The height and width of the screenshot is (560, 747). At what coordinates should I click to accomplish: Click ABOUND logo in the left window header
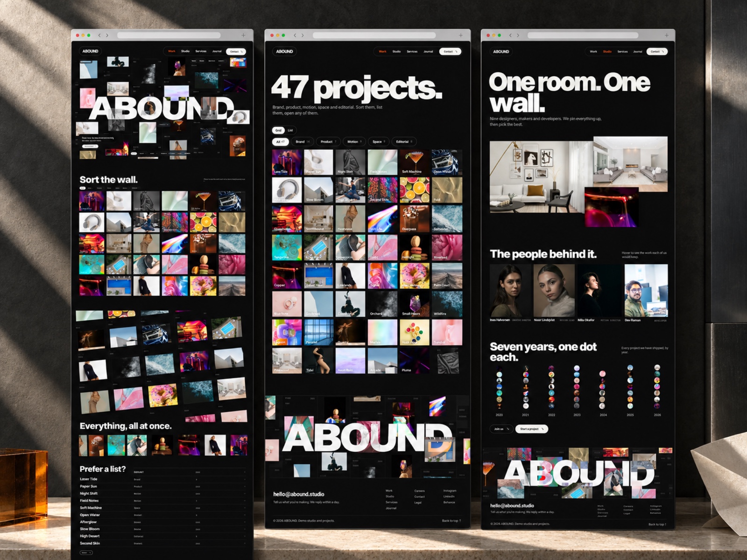(90, 51)
